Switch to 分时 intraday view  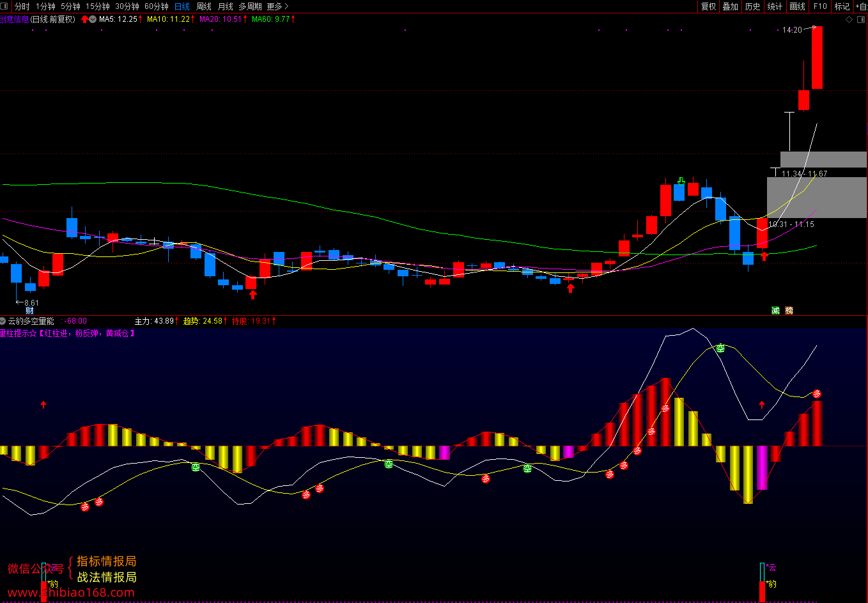pyautogui.click(x=22, y=6)
